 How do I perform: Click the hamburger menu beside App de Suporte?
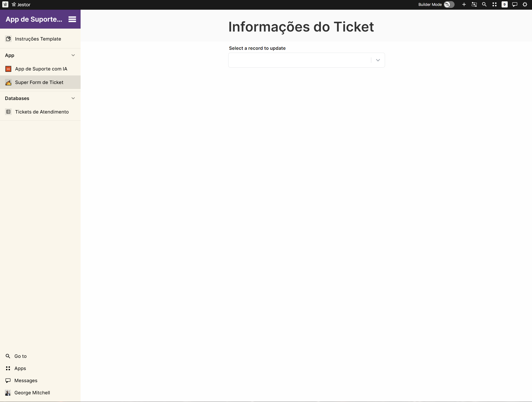72,19
